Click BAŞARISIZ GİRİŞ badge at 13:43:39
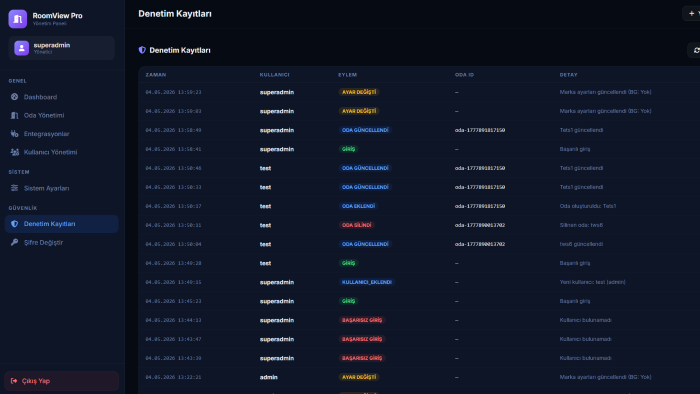The width and height of the screenshot is (700, 394). point(362,358)
